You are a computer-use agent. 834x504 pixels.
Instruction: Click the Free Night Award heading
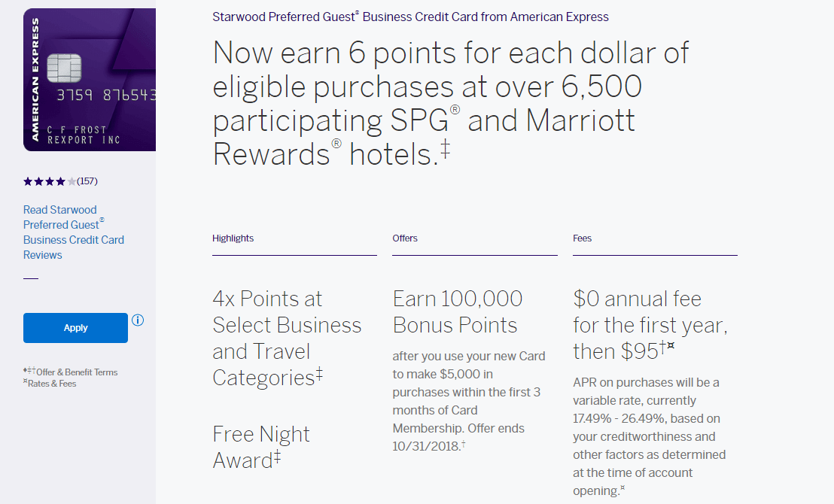261,447
